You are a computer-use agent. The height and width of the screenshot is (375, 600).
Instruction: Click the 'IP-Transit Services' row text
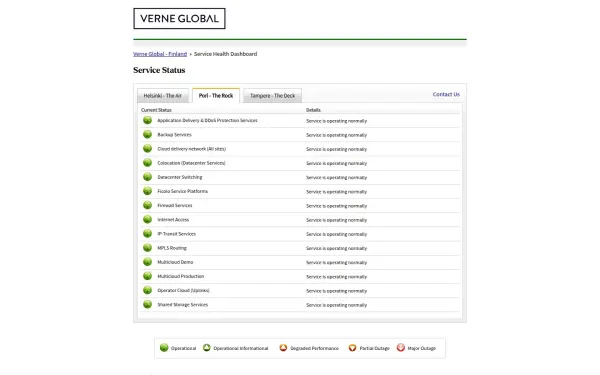click(x=176, y=234)
